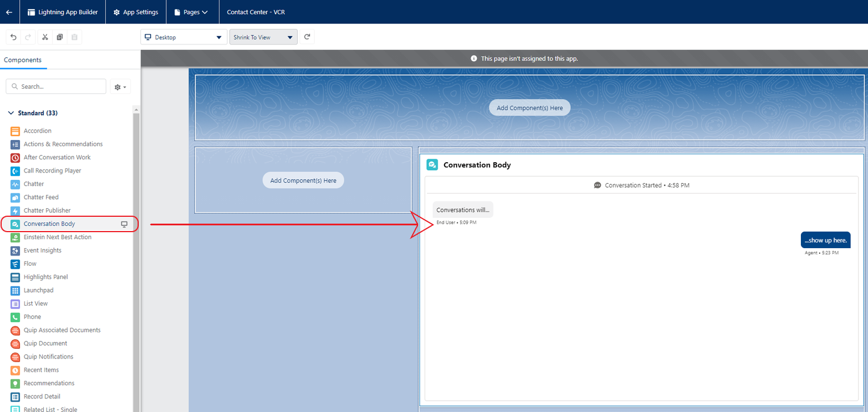Select the Components tab

click(23, 60)
